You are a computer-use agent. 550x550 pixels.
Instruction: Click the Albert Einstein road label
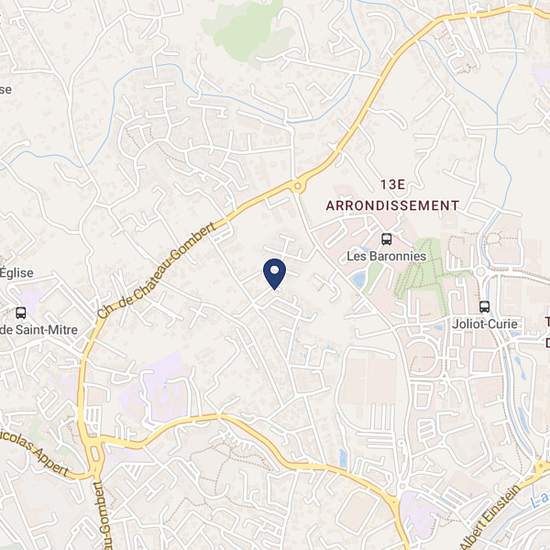tap(492, 517)
